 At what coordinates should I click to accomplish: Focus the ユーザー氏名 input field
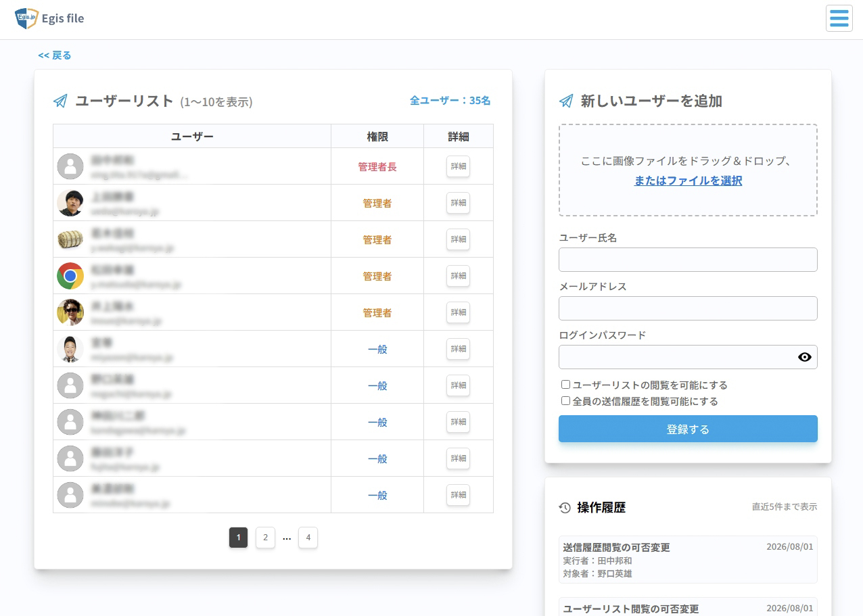point(688,260)
